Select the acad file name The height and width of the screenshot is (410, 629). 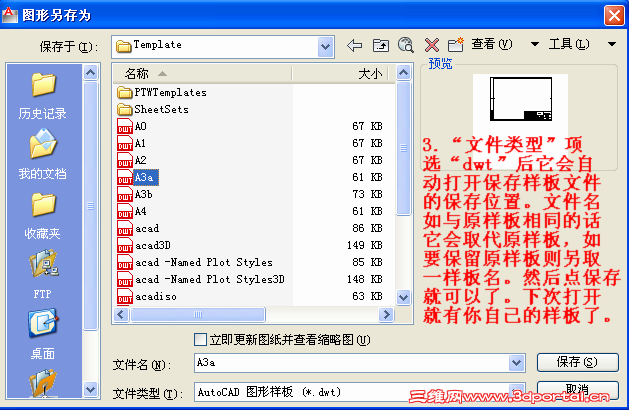pyautogui.click(x=147, y=228)
